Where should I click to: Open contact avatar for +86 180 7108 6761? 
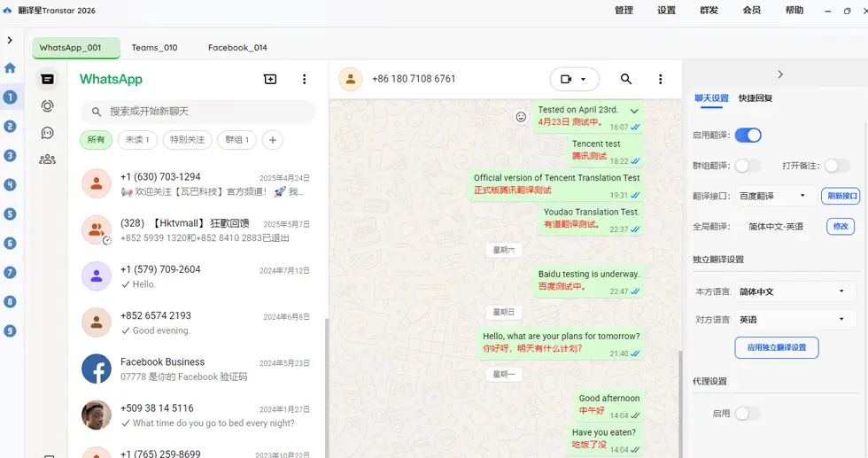351,79
